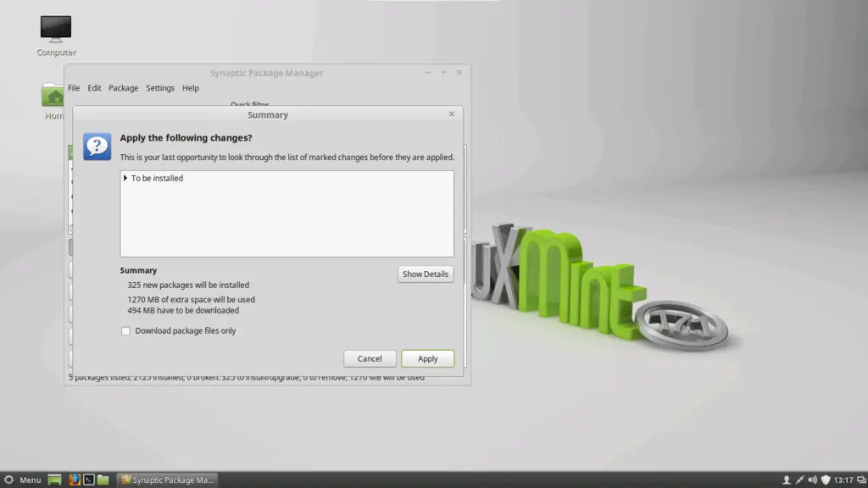Open the file manager folder icon in panel

point(103,480)
